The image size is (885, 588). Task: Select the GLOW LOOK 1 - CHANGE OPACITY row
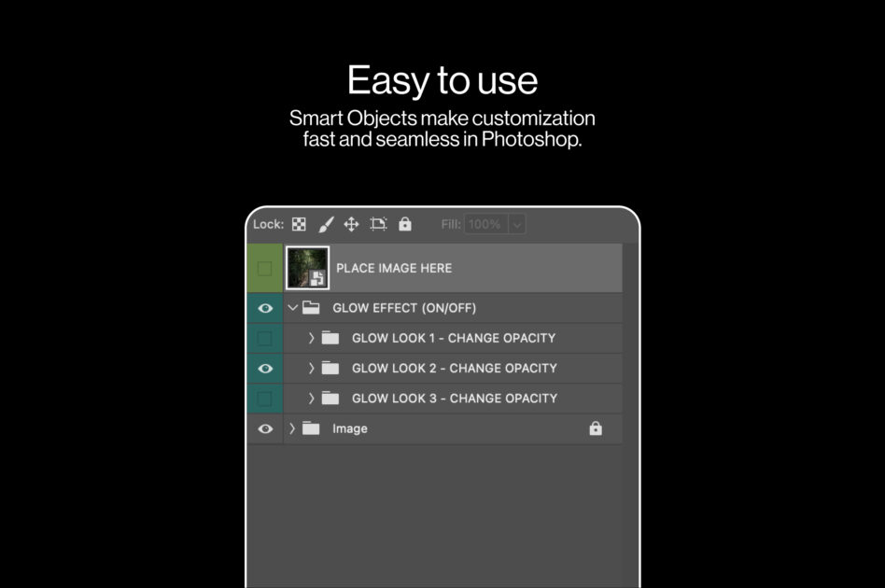pyautogui.click(x=453, y=338)
